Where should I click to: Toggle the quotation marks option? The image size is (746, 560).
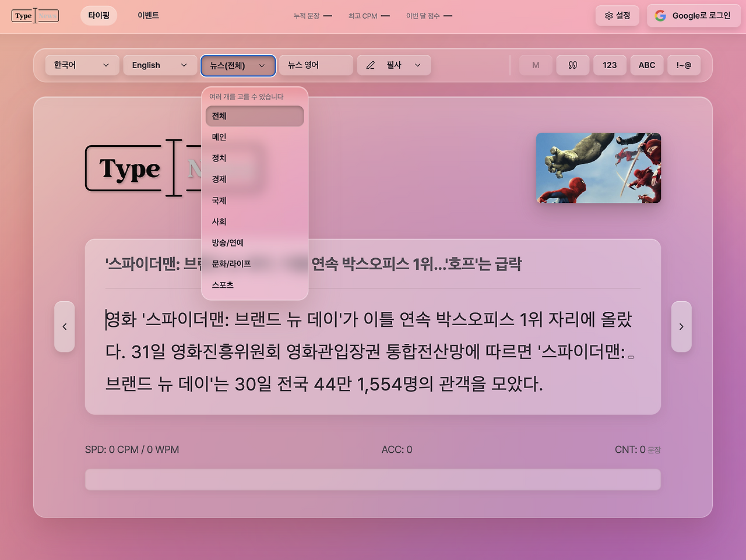573,65
